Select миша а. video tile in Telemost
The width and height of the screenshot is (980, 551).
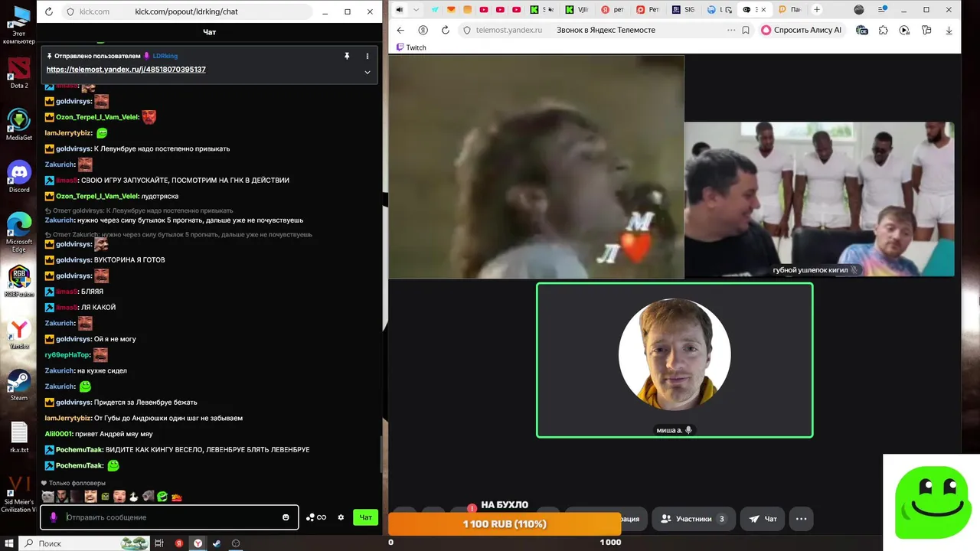tap(675, 360)
